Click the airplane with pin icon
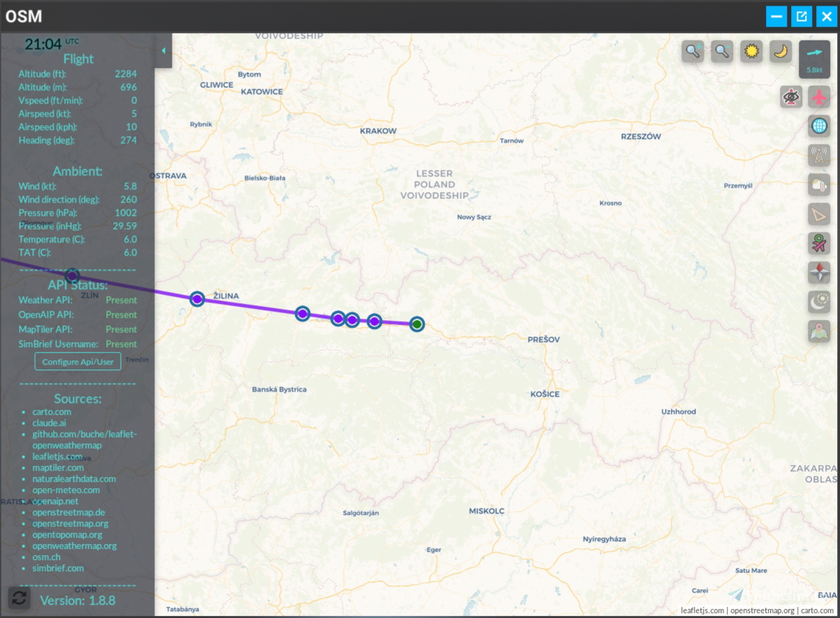This screenshot has height=618, width=840. 818,243
